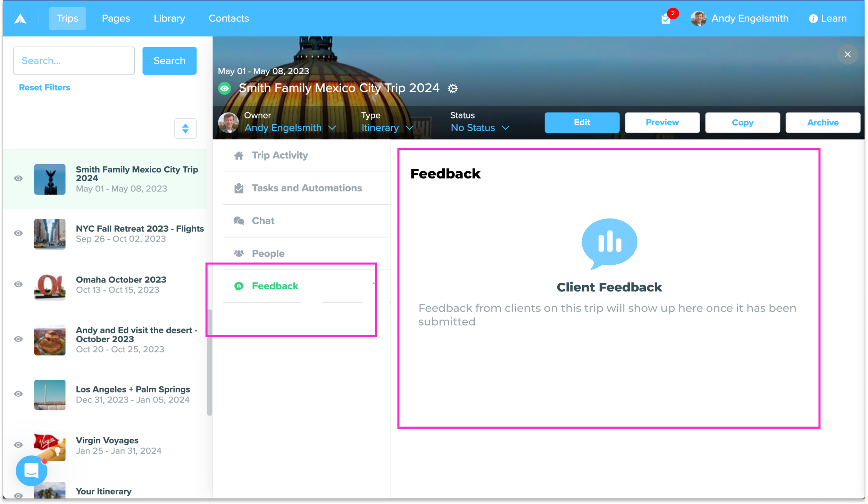Click the Reset Filters link
The image size is (868, 504).
click(44, 88)
